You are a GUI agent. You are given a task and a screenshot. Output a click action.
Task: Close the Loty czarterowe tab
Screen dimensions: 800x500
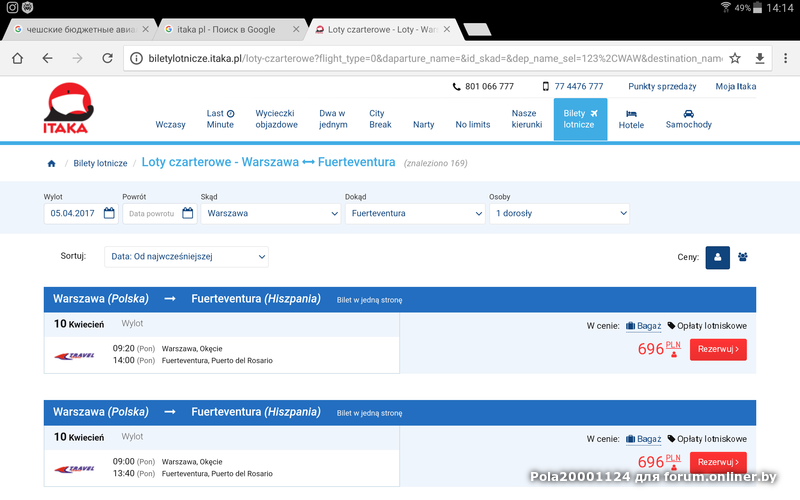coord(446,29)
